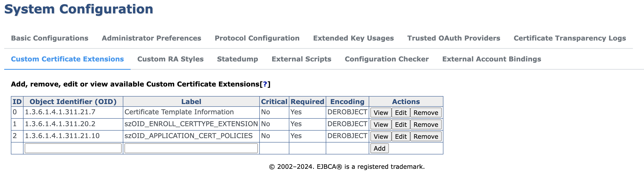Viewport: 644px width, 178px height.
Task: Open the Custom Certificate Extensions help link
Action: point(265,84)
